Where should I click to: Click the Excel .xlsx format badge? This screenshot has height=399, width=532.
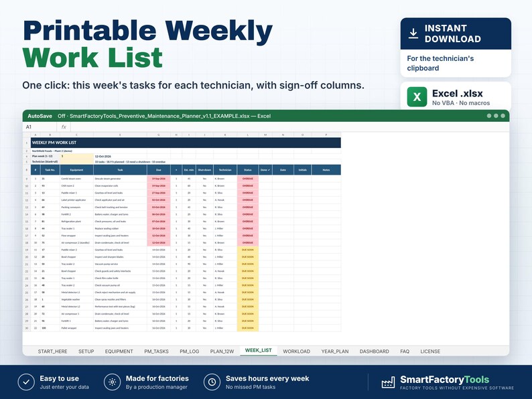456,97
